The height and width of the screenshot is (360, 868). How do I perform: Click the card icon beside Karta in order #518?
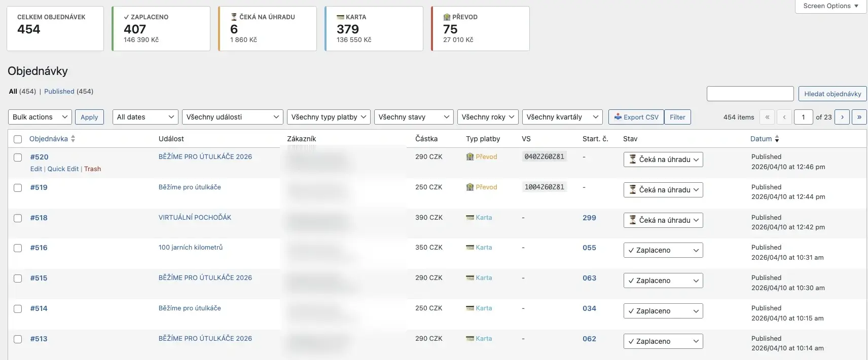pos(470,218)
